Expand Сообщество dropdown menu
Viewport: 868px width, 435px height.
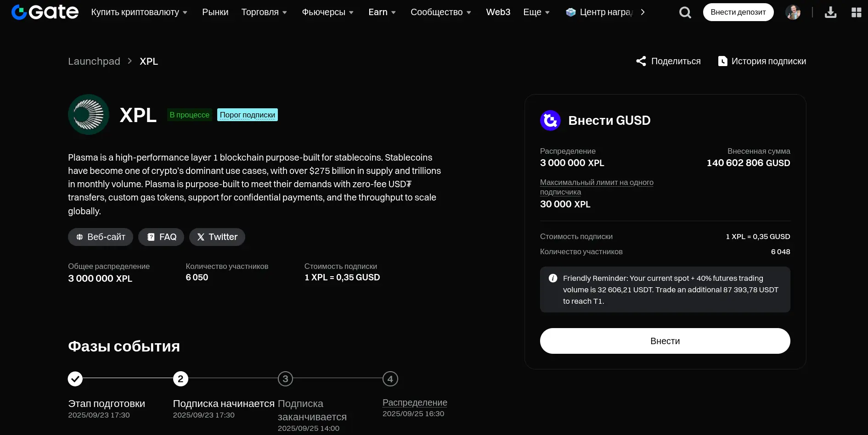point(441,12)
